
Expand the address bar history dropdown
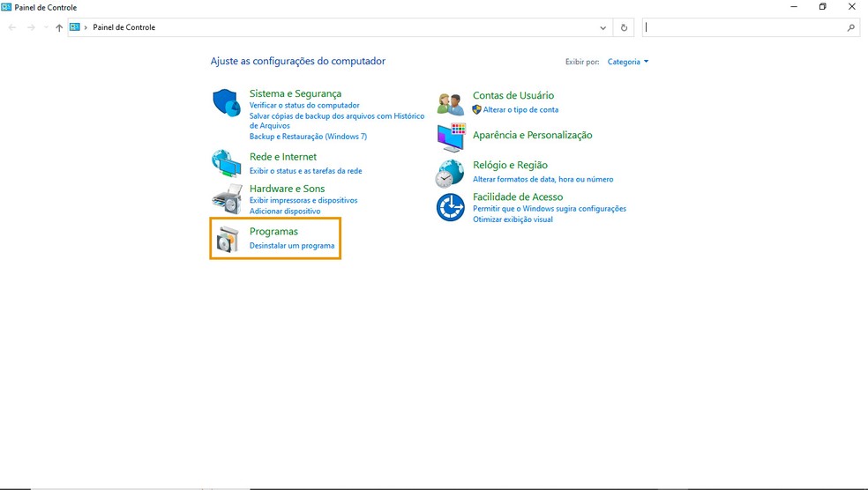tap(602, 27)
